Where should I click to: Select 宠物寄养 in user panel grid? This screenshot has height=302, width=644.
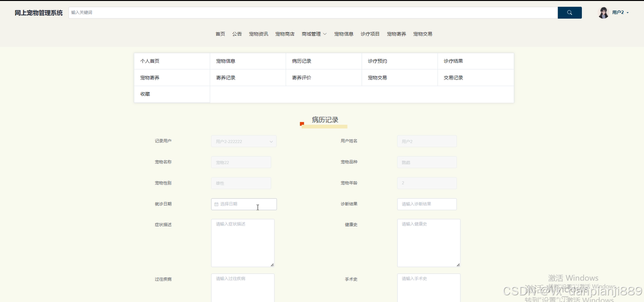172,78
